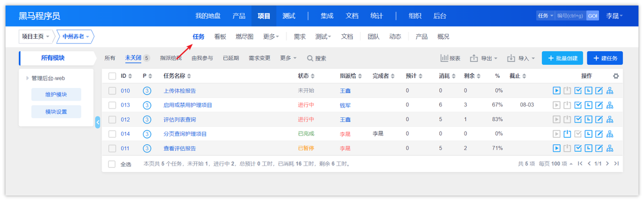Click the 维护模块 button
This screenshot has width=644, height=201.
pos(56,94)
